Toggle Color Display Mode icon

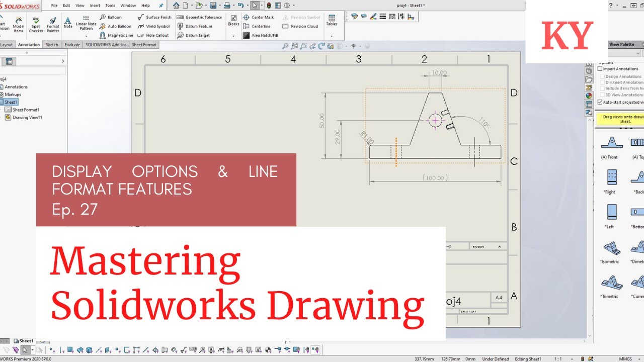point(411,16)
